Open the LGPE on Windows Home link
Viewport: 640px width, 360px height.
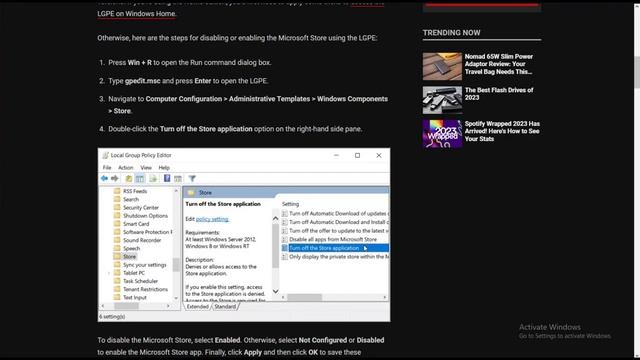tap(136, 13)
